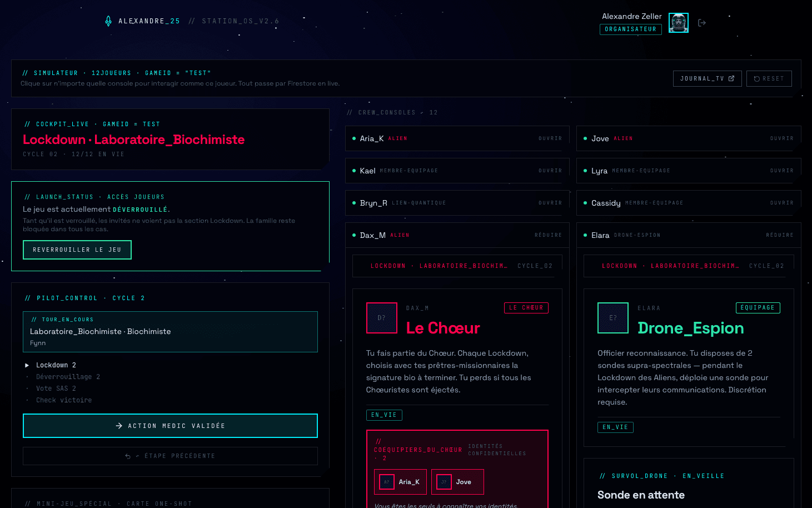Click EN_VIE status tag on Dax_M card

(x=384, y=415)
